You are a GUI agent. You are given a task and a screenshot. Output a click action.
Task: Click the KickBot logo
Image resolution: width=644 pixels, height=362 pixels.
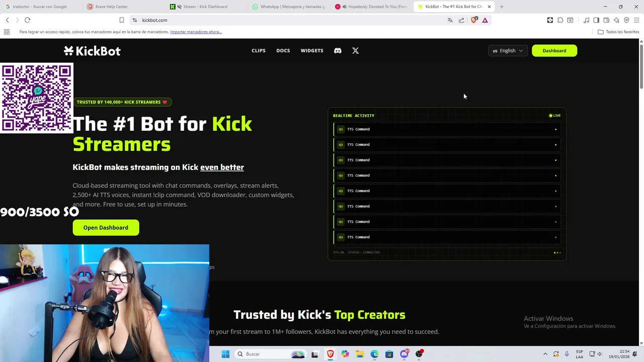coord(92,51)
